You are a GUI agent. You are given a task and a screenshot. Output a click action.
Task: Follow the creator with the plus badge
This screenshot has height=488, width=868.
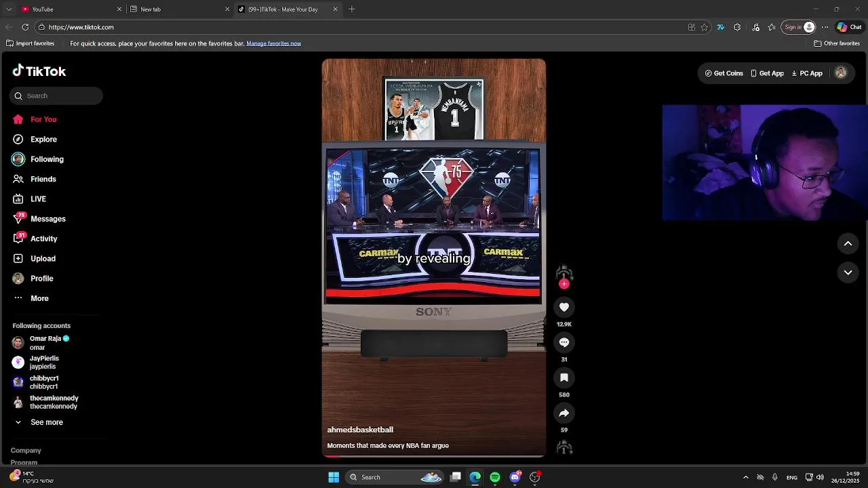(564, 284)
